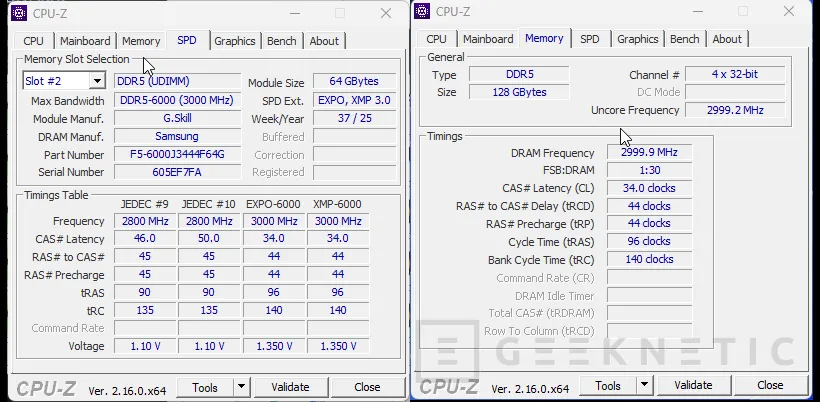Click DDR5 (UDIMM) memory type field
Screen dimensions: 820x402
[x=177, y=81]
